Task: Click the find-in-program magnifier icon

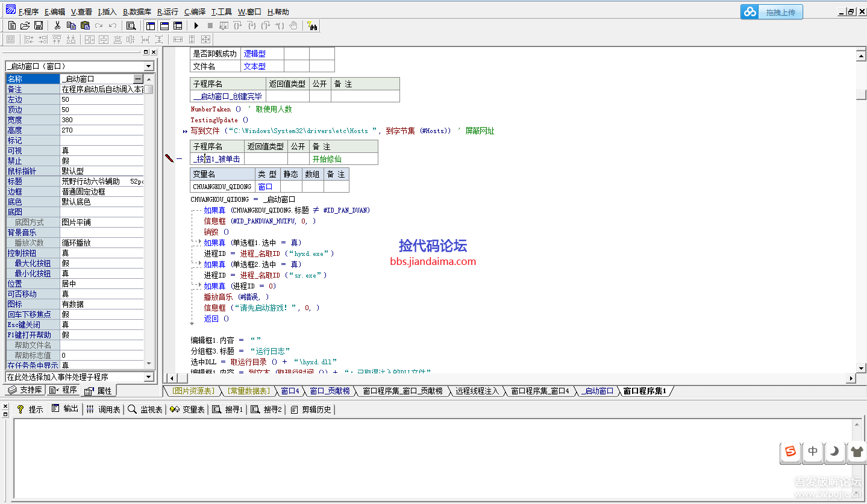Action: click(x=131, y=25)
